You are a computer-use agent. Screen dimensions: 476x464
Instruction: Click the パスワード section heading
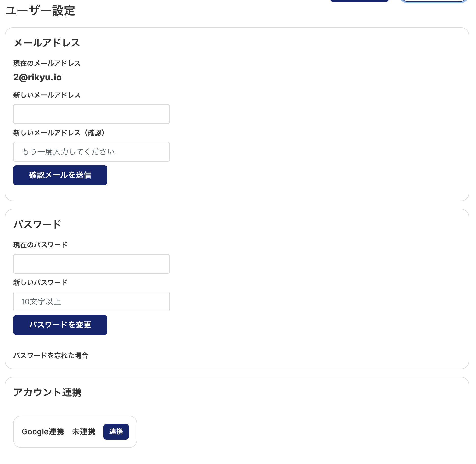pyautogui.click(x=37, y=224)
